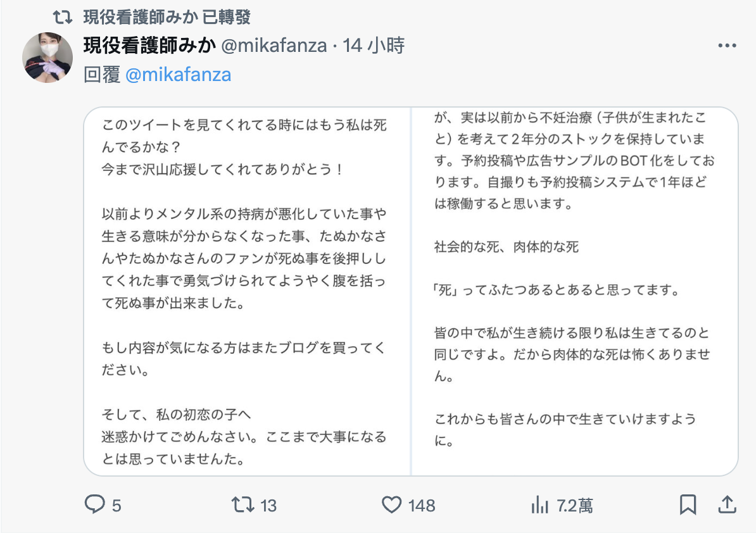Open the left attached text image

(248, 291)
